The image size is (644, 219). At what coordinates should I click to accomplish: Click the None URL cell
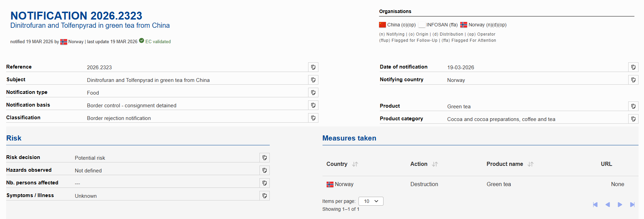[x=618, y=184]
